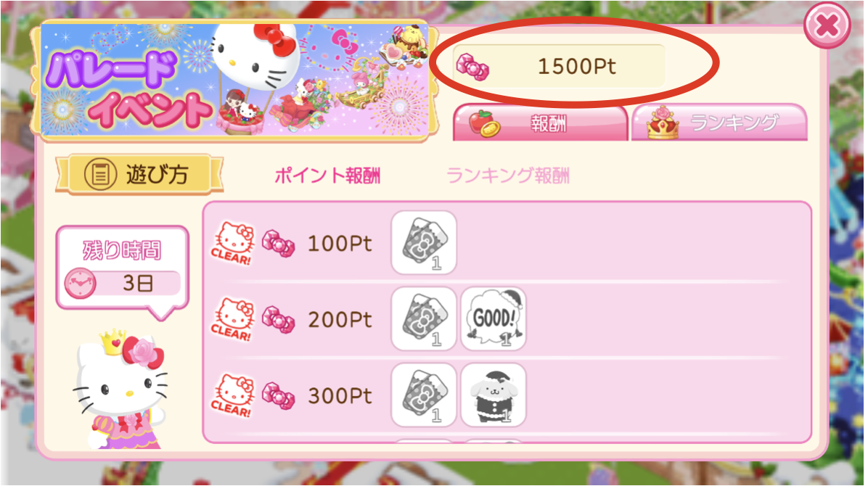Click the ticket reward icon for 200Pt

[424, 319]
